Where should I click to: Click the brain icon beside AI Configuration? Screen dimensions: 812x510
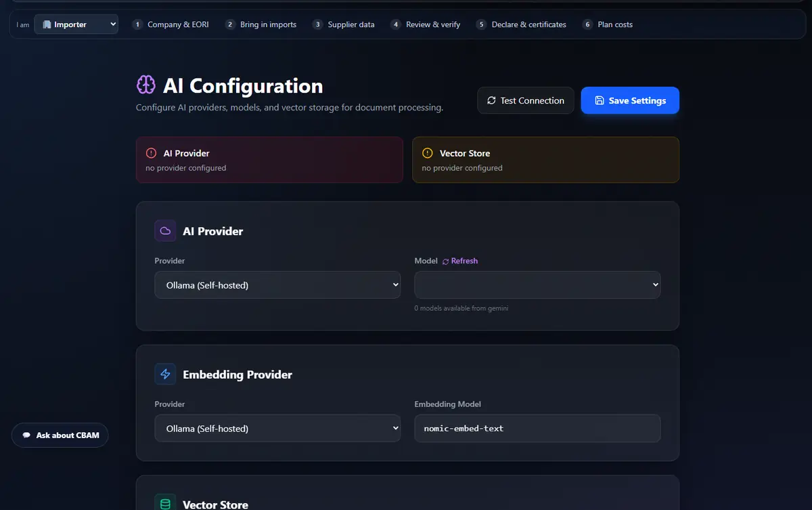point(146,85)
